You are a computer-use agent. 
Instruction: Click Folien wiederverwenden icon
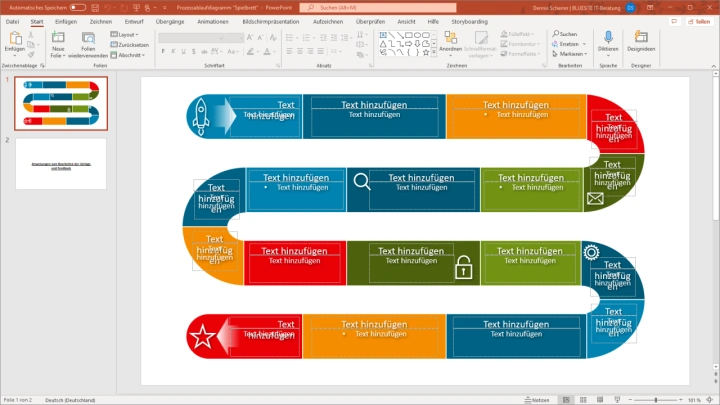pos(89,40)
